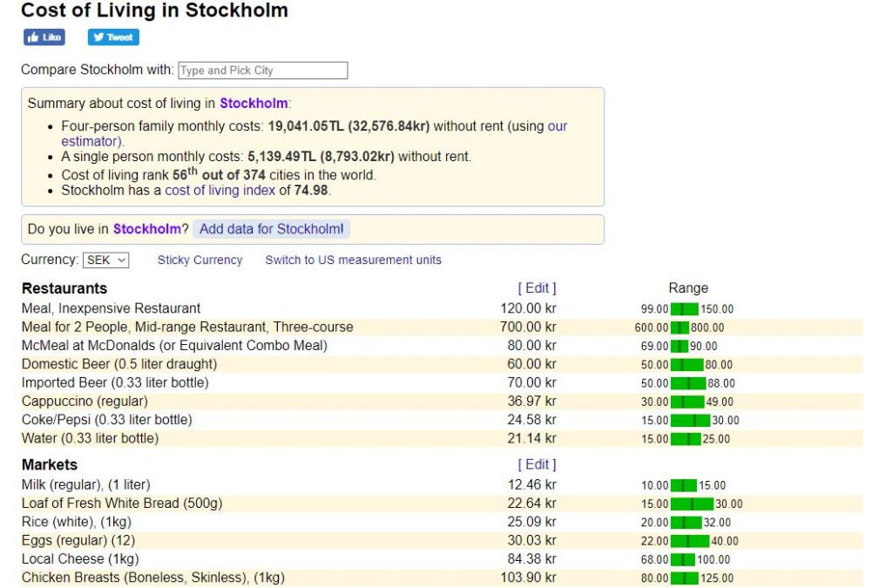Select the 'Domestic Beer (0.5 liter draught)' row

pyautogui.click(x=119, y=364)
